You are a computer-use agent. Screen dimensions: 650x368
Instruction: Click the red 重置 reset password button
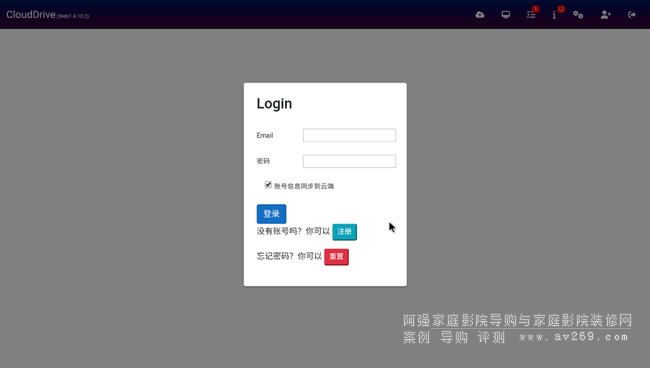click(336, 257)
